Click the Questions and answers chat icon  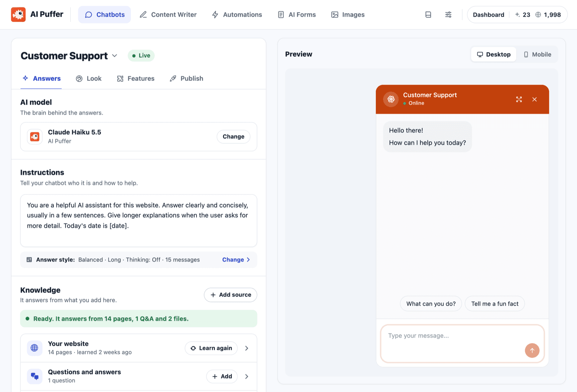coord(35,376)
